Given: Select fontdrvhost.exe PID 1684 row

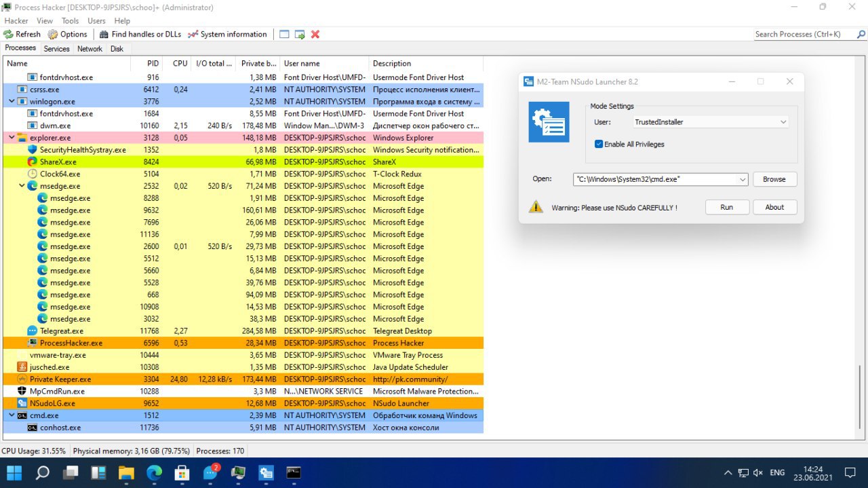Looking at the screenshot, I should coord(243,113).
